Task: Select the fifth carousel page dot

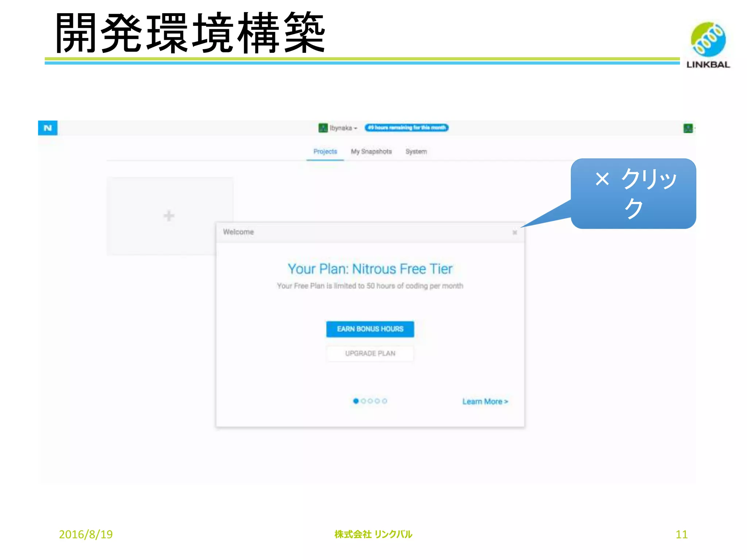Action: (x=384, y=401)
